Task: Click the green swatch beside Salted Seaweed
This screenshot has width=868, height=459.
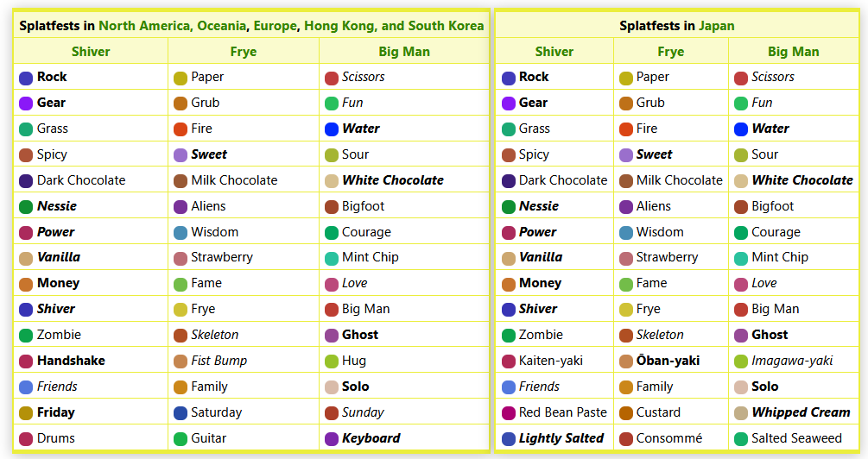Action: (740, 439)
